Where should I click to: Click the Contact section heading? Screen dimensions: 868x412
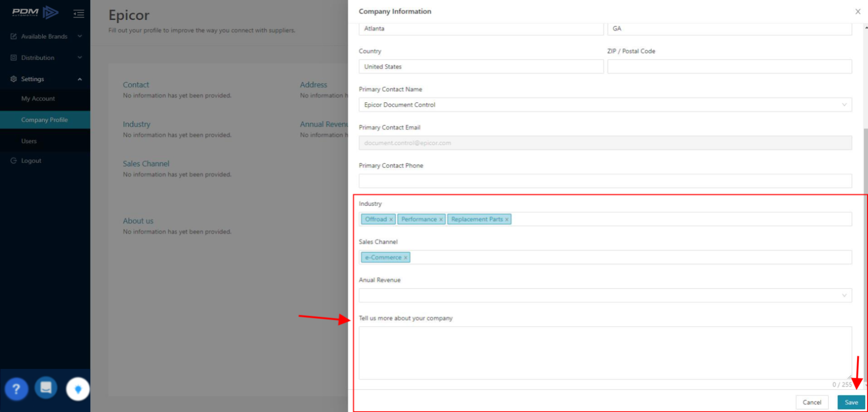136,85
